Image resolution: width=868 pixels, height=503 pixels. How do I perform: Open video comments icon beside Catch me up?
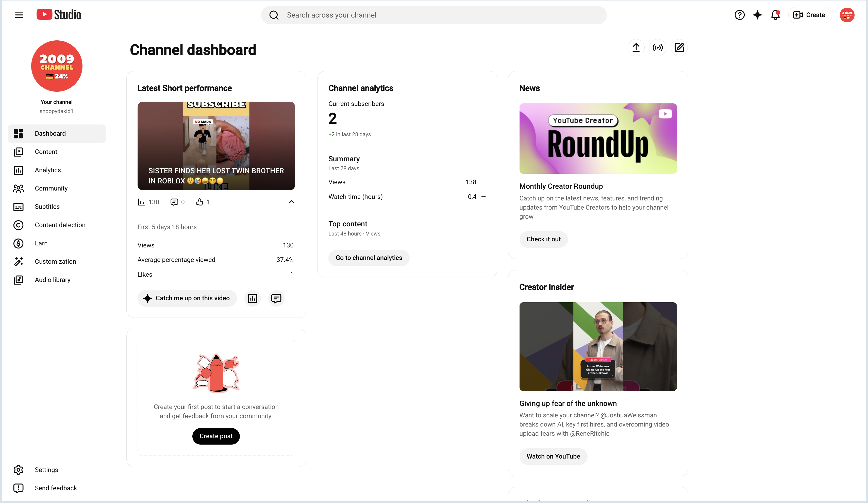276,298
